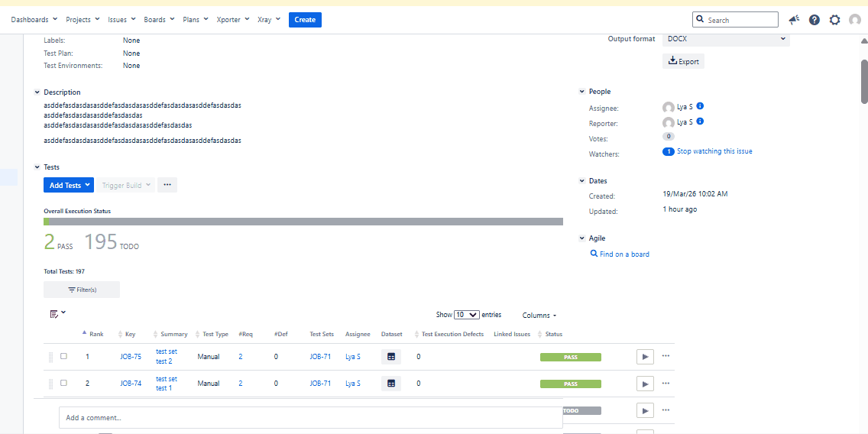Open the help question mark icon

pos(815,20)
